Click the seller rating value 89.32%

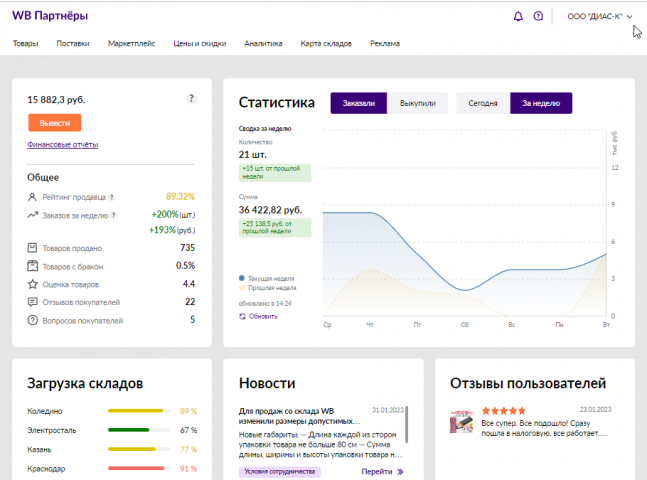[x=180, y=196]
